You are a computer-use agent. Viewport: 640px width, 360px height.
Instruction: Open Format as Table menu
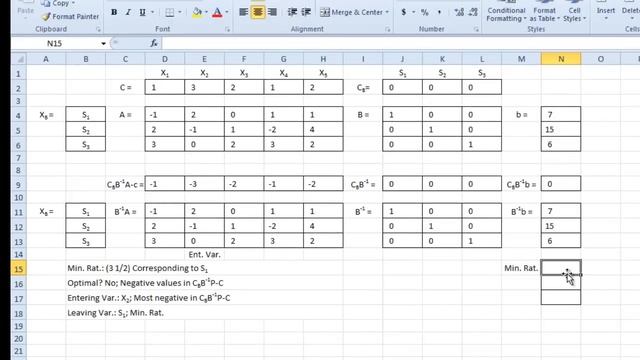point(544,11)
